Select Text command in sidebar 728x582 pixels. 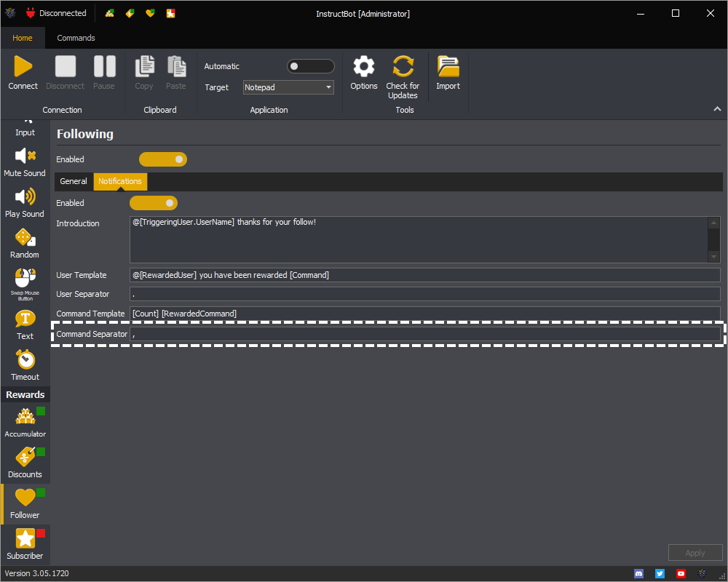pos(25,325)
